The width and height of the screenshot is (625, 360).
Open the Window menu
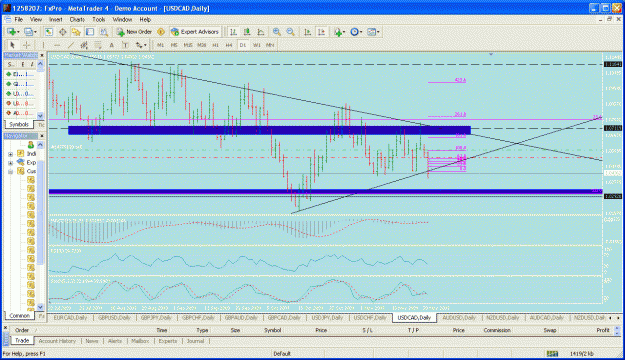pyautogui.click(x=122, y=20)
